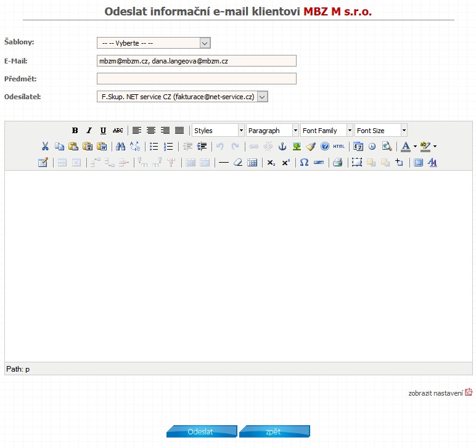Insert current date
The height and width of the screenshot is (448, 476).
point(358,147)
